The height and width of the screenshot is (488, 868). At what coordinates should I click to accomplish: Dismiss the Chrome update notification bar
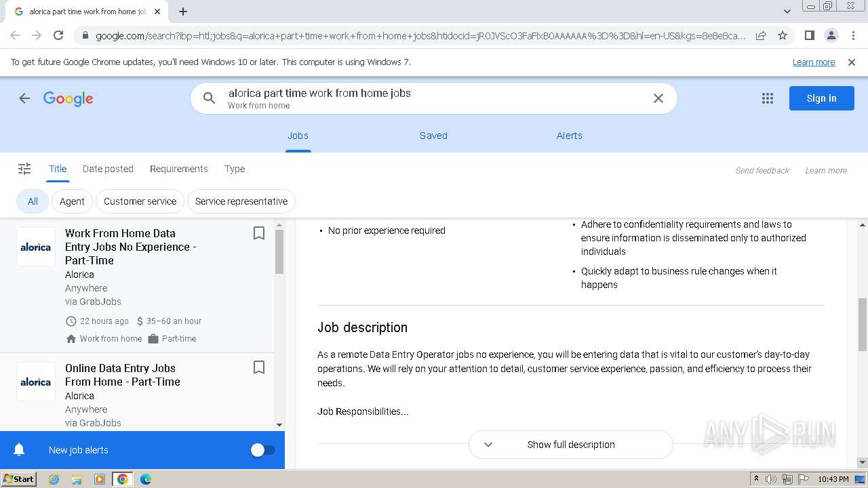point(852,62)
